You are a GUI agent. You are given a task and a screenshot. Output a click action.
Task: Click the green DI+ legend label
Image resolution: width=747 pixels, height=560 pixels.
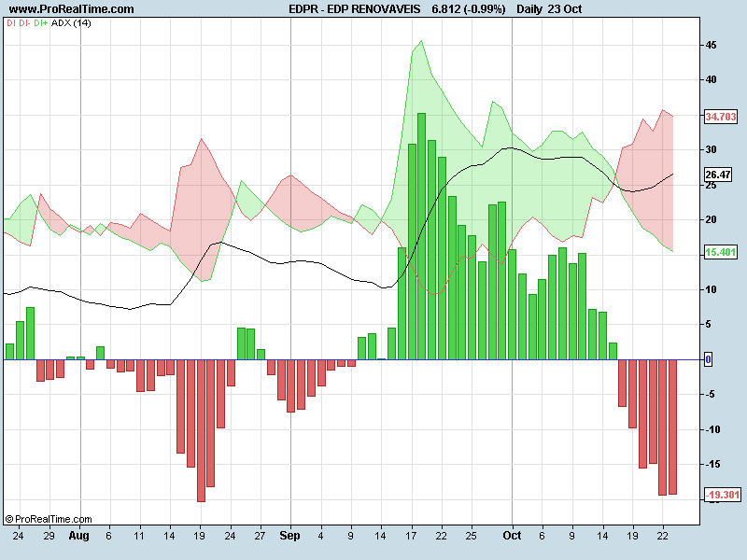[40, 22]
